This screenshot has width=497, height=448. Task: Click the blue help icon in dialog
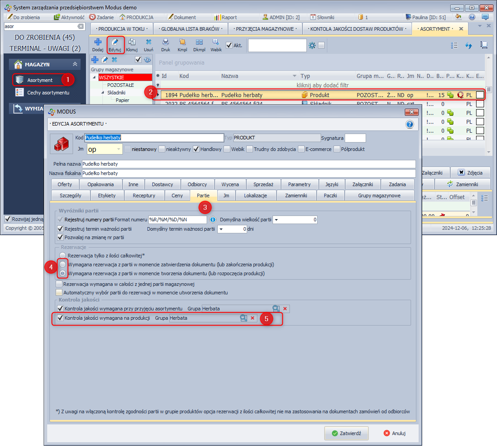[x=410, y=125]
